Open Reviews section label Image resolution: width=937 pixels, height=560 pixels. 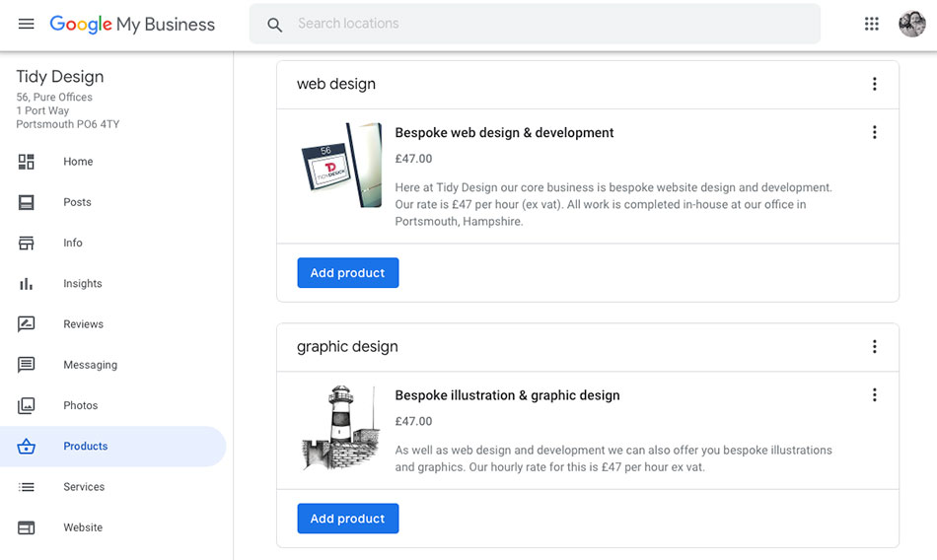[x=84, y=324]
